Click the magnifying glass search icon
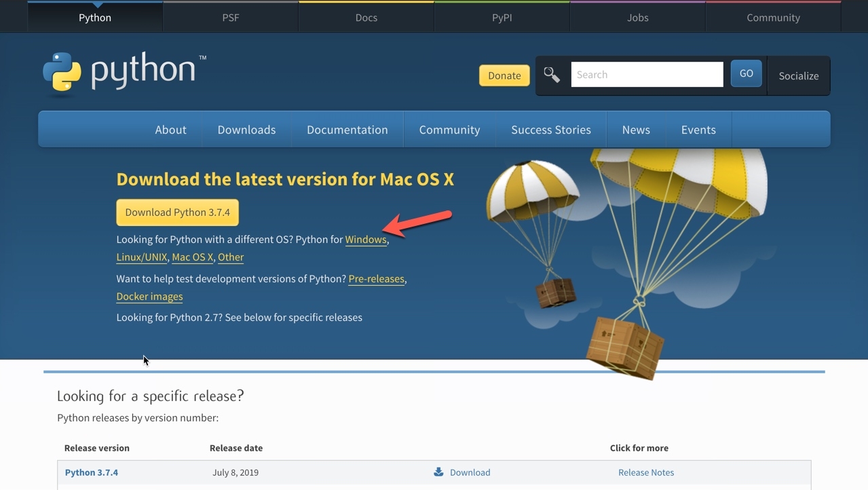The image size is (868, 490). tap(552, 75)
